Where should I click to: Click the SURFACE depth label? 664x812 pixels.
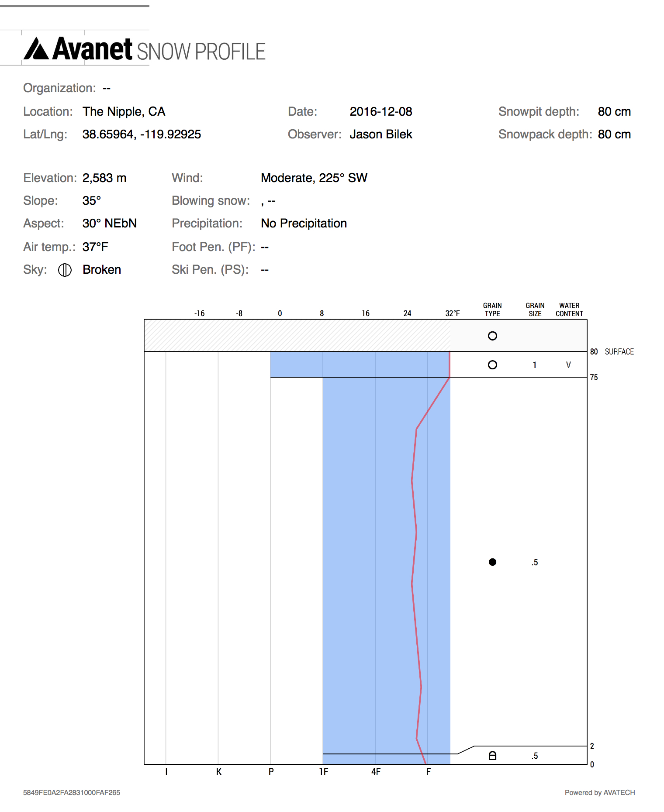pos(619,351)
